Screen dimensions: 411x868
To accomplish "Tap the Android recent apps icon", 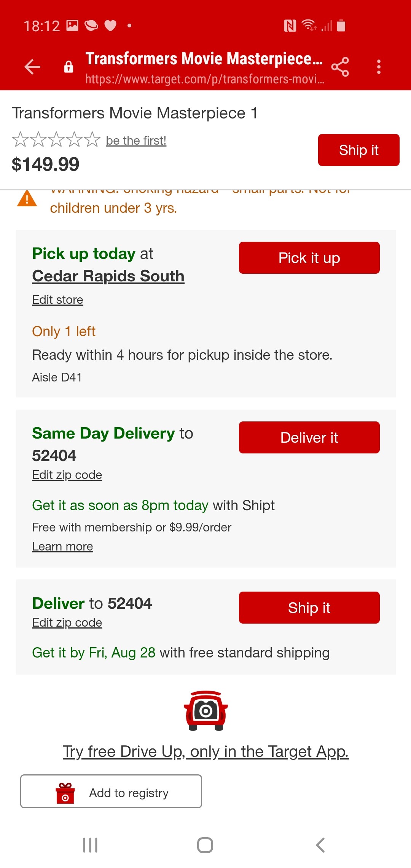I will 90,845.
